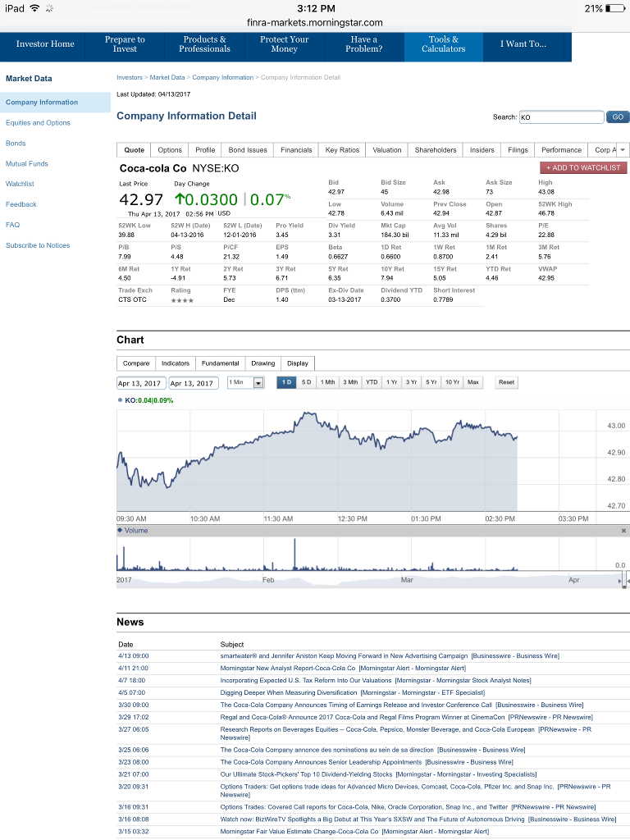630x840 pixels.
Task: Open the smartwater Jennifer Aniston news story
Action: click(x=390, y=655)
